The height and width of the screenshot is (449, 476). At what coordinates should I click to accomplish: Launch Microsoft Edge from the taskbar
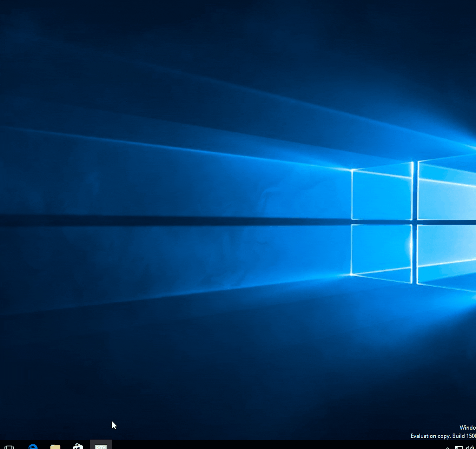point(33,446)
